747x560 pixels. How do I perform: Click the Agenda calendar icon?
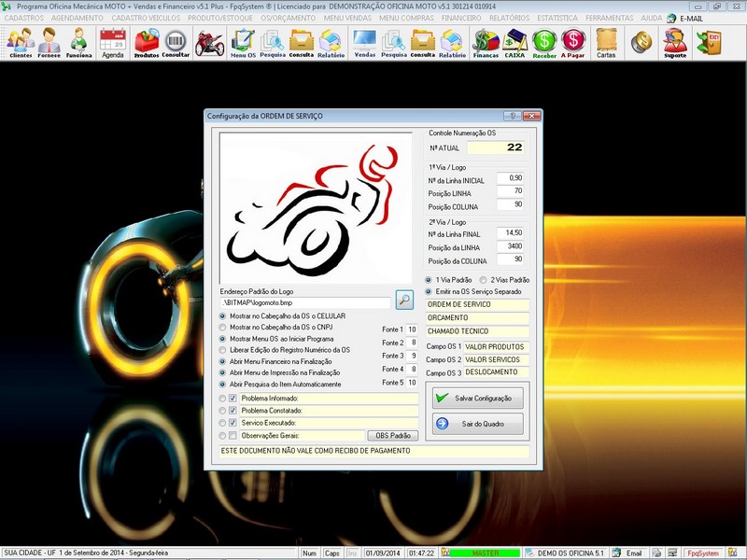(x=112, y=42)
